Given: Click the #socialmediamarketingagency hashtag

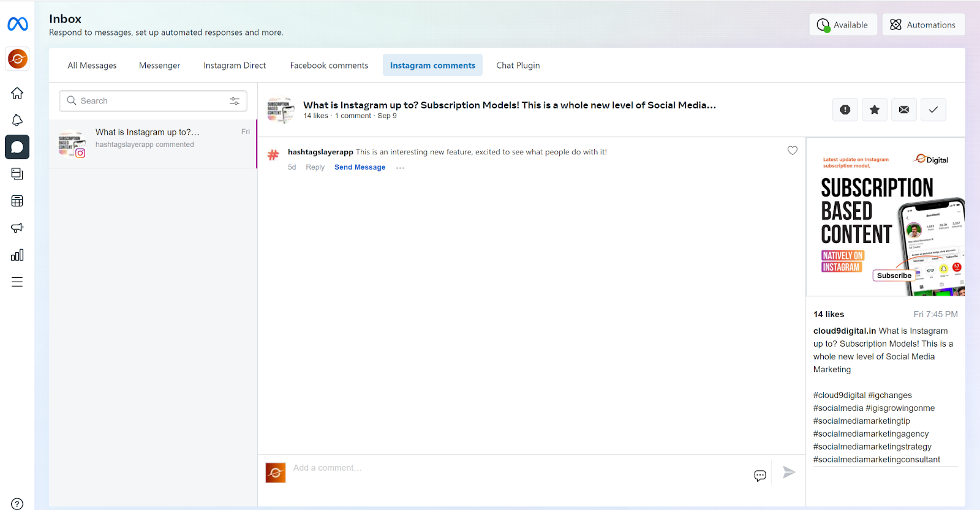Looking at the screenshot, I should pos(871,433).
